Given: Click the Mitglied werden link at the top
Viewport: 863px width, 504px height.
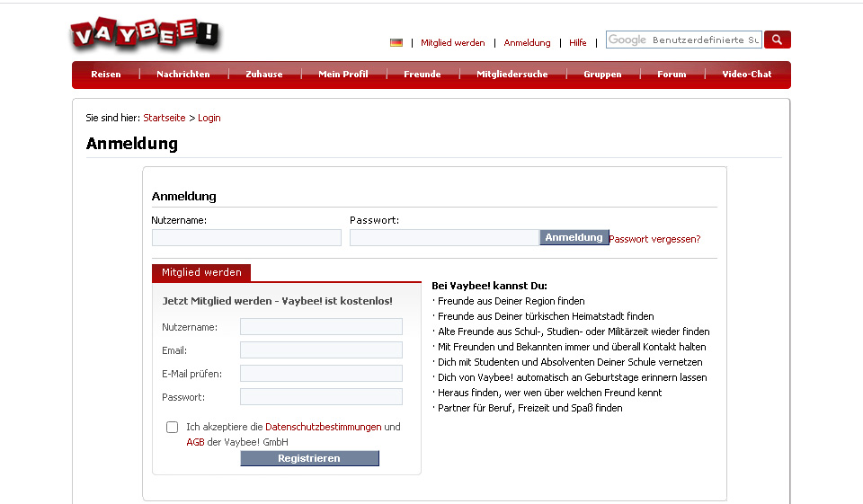Looking at the screenshot, I should pyautogui.click(x=453, y=43).
